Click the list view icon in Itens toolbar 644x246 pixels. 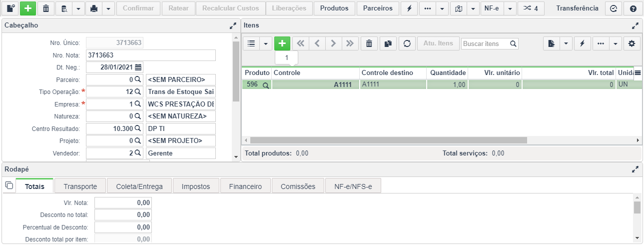click(251, 43)
